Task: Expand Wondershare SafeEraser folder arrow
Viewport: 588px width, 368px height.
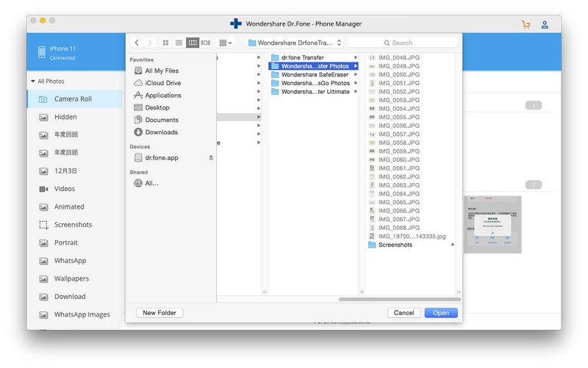Action: point(356,75)
